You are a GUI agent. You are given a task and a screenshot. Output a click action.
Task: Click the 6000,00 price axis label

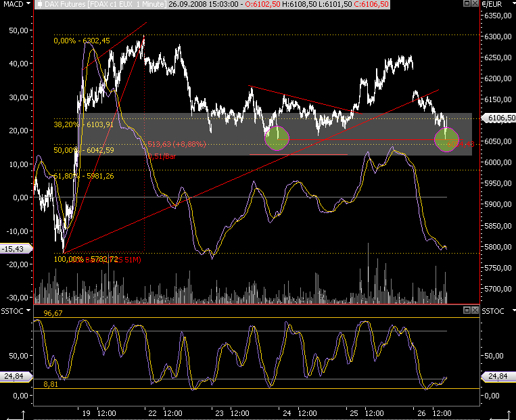pyautogui.click(x=498, y=162)
